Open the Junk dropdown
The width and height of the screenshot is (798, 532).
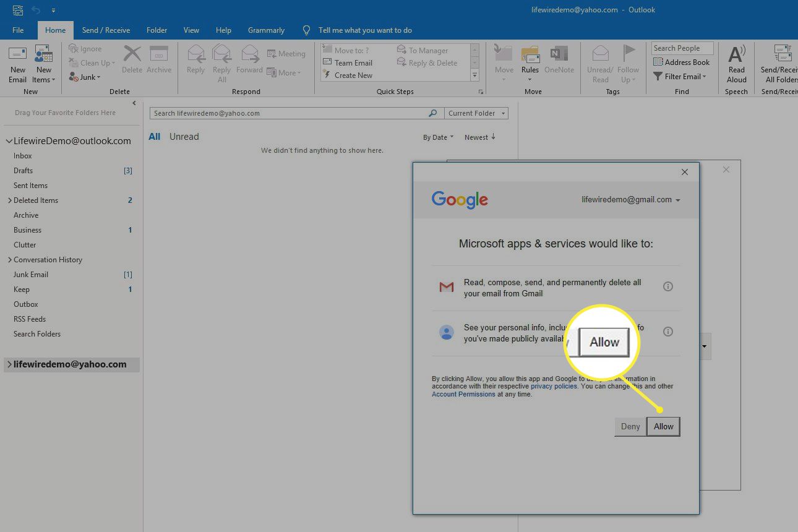[x=85, y=77]
